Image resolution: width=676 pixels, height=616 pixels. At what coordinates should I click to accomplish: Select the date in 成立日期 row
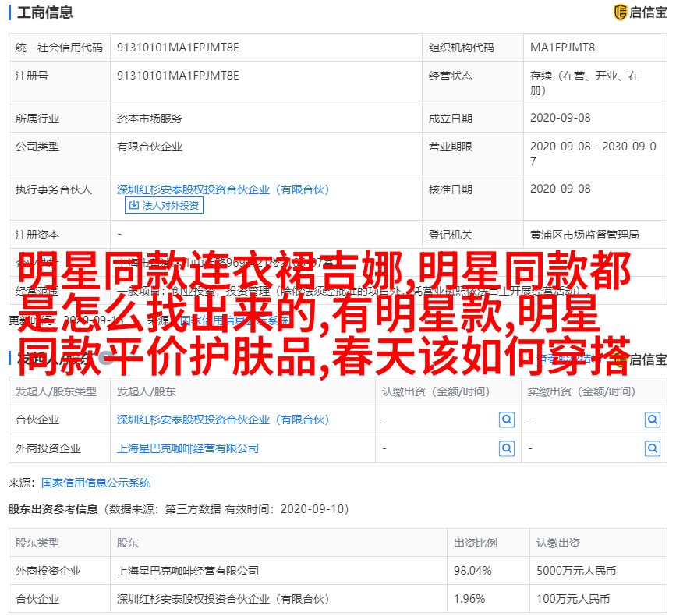click(x=560, y=118)
